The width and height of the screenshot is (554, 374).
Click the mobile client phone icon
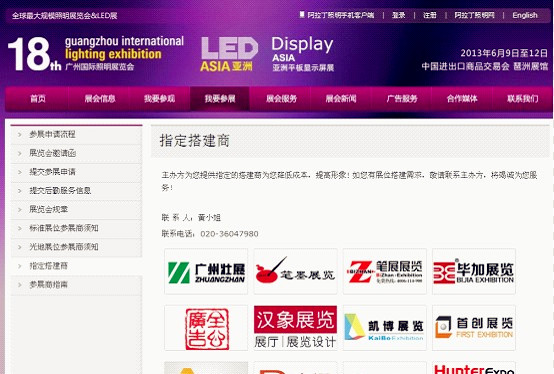(302, 14)
